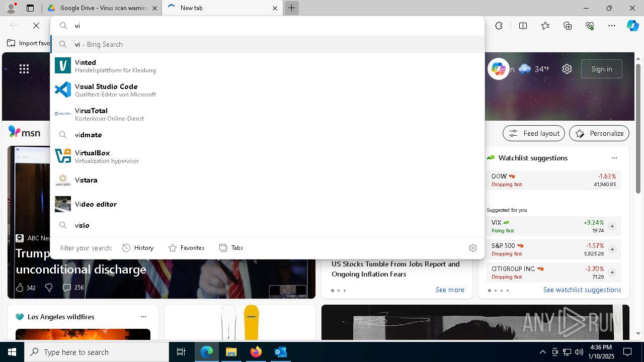The height and width of the screenshot is (362, 644).
Task: Open the tab actions menu icon
Action: [30, 8]
